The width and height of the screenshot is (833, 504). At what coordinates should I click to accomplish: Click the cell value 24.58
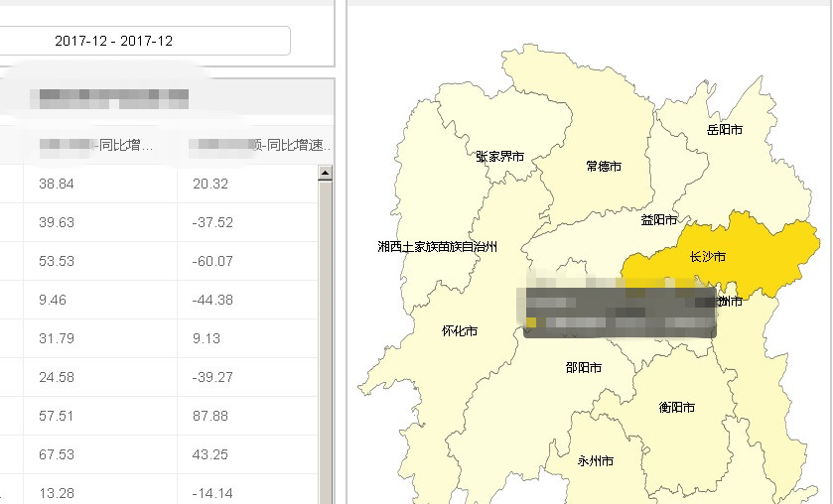coord(57,378)
